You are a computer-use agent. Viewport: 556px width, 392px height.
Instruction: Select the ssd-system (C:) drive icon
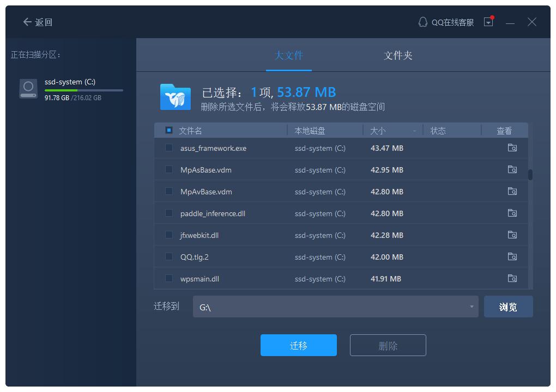pyautogui.click(x=28, y=89)
